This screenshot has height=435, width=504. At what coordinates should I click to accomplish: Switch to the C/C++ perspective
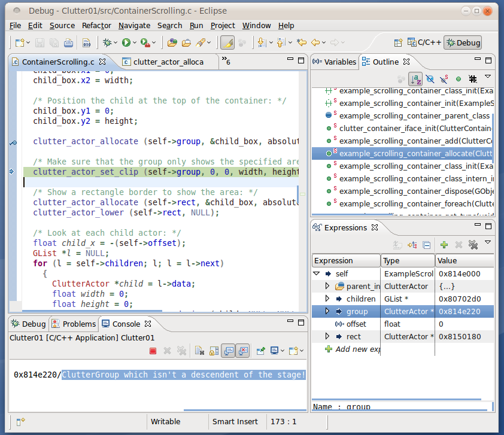click(x=424, y=42)
